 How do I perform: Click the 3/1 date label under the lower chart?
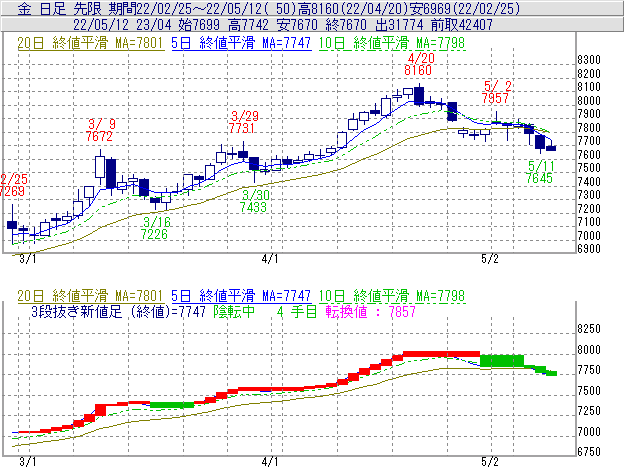click(28, 462)
